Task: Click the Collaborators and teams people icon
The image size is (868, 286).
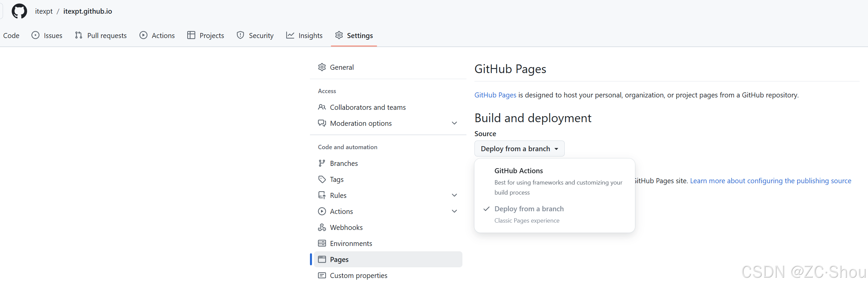Action: click(322, 107)
